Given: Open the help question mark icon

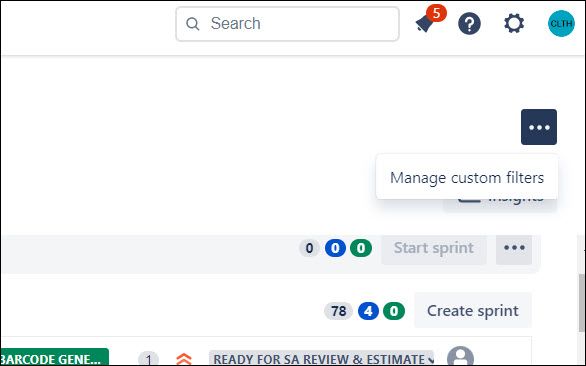Looking at the screenshot, I should pos(469,24).
